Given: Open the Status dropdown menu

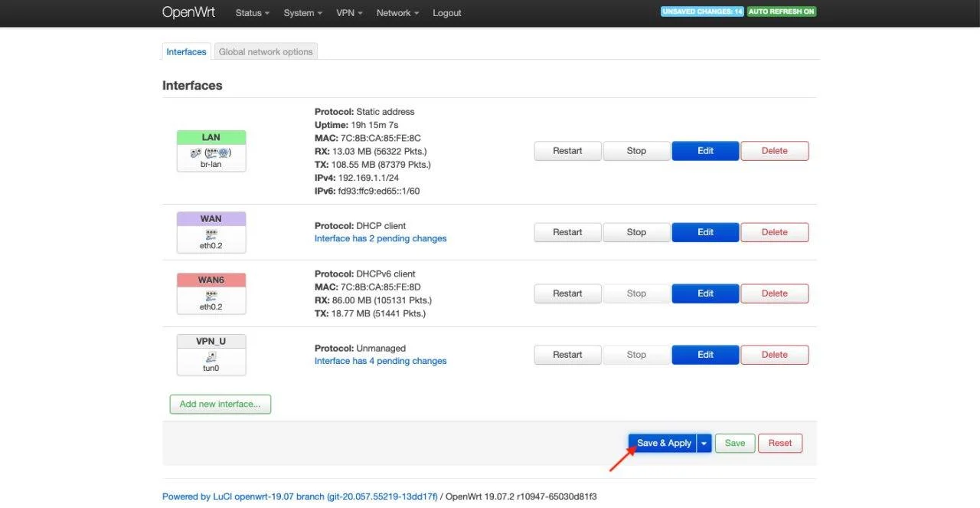Looking at the screenshot, I should (253, 13).
